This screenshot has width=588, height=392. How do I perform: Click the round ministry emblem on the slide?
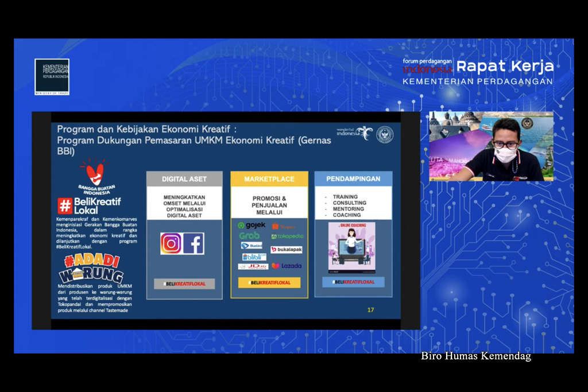[x=385, y=134]
